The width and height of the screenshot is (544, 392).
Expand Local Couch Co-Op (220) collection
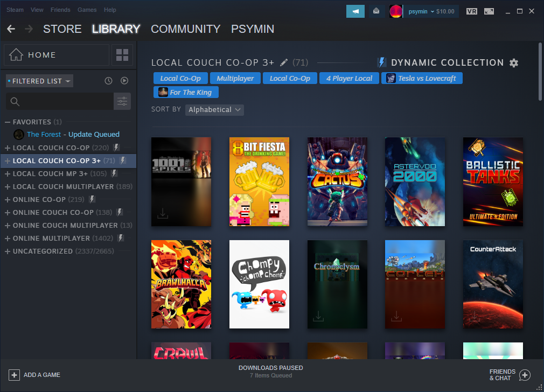8,148
